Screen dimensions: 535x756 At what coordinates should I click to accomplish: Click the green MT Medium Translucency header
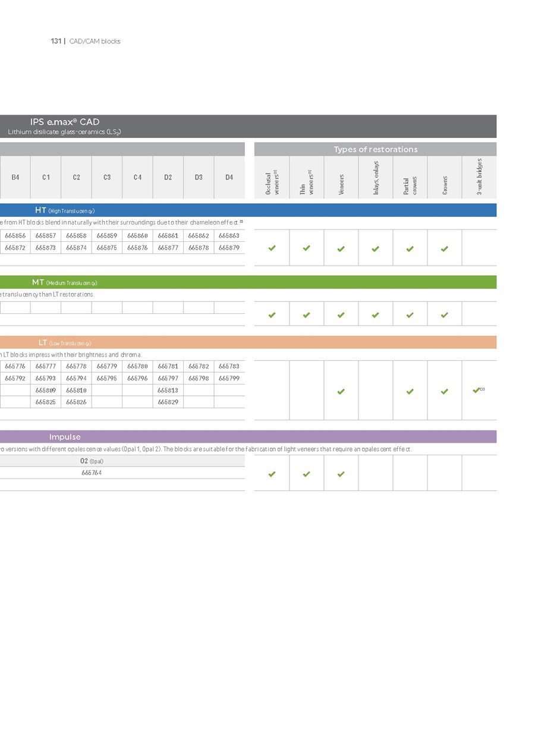pyautogui.click(x=65, y=282)
